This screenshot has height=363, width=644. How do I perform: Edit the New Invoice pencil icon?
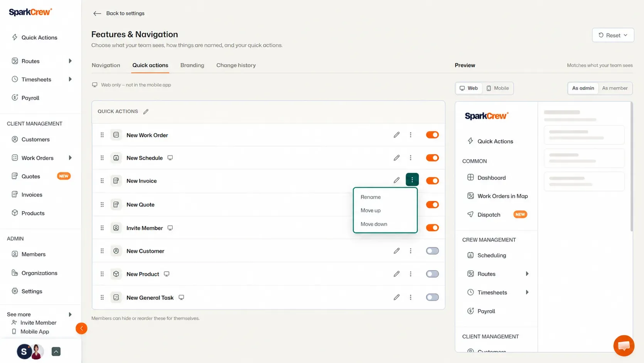[396, 180]
